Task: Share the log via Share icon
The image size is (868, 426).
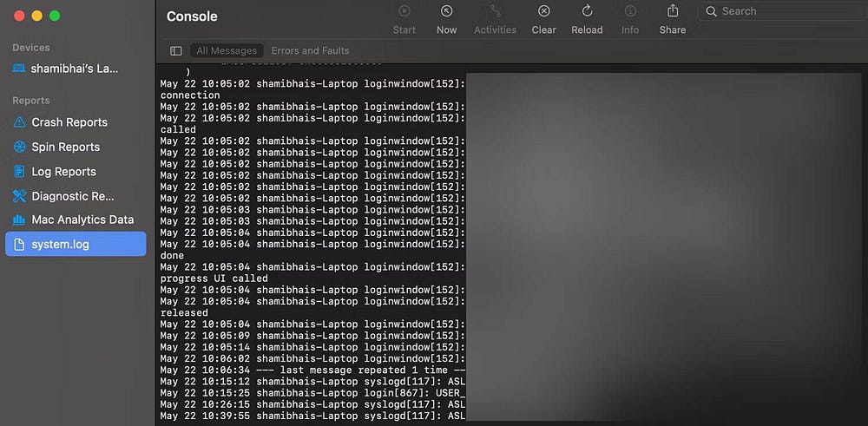Action: pos(673,10)
